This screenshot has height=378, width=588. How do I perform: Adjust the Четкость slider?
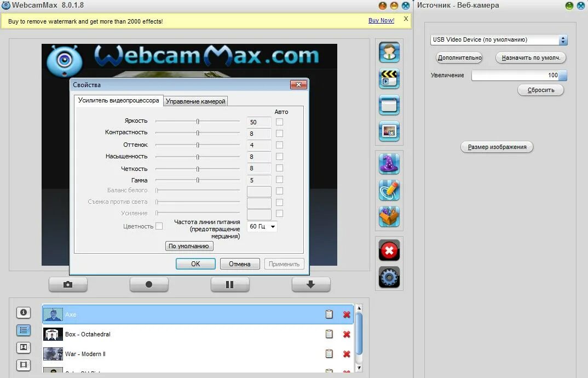tap(198, 169)
